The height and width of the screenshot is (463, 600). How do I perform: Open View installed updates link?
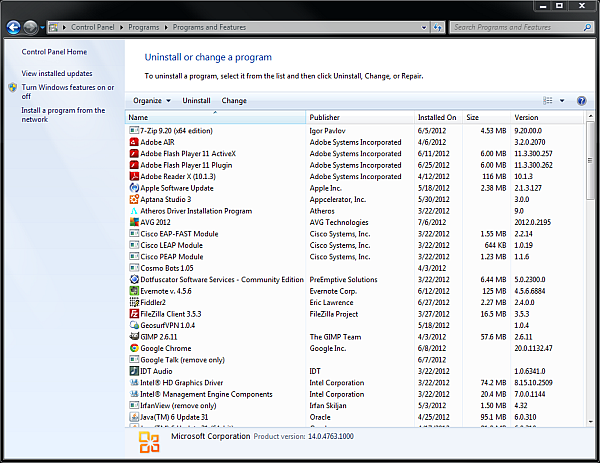click(x=57, y=73)
